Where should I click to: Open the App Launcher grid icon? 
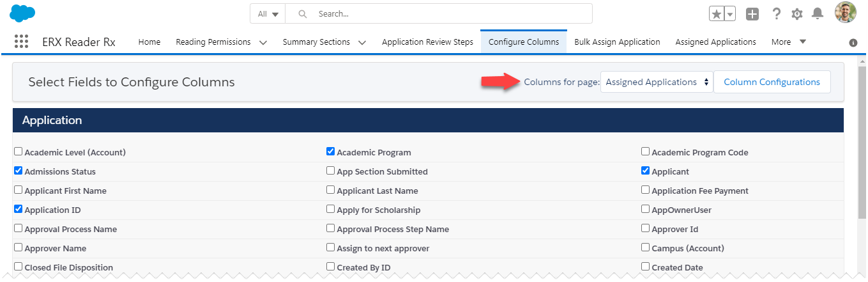[22, 42]
